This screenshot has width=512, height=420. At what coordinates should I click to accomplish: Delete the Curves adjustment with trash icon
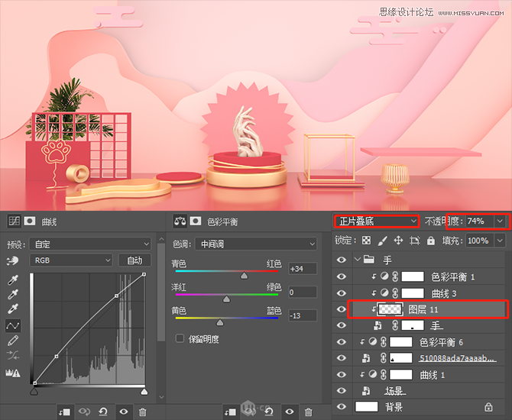coord(142,412)
